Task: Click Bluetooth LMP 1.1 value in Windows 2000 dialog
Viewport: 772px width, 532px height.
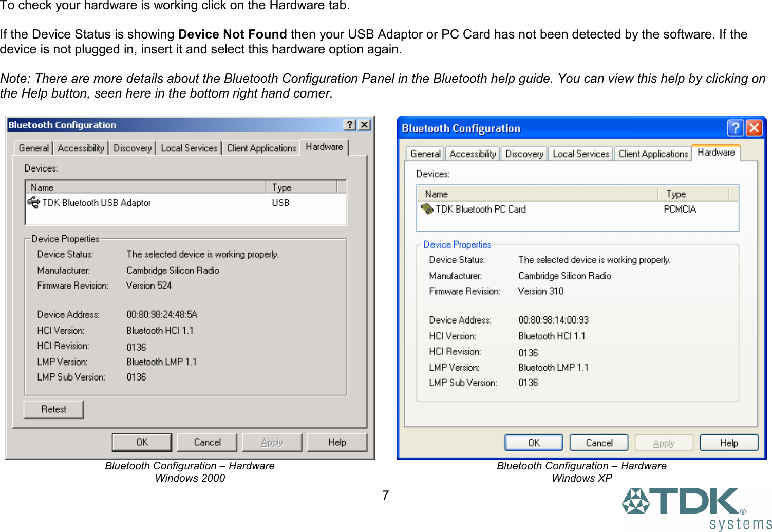Action: (161, 362)
